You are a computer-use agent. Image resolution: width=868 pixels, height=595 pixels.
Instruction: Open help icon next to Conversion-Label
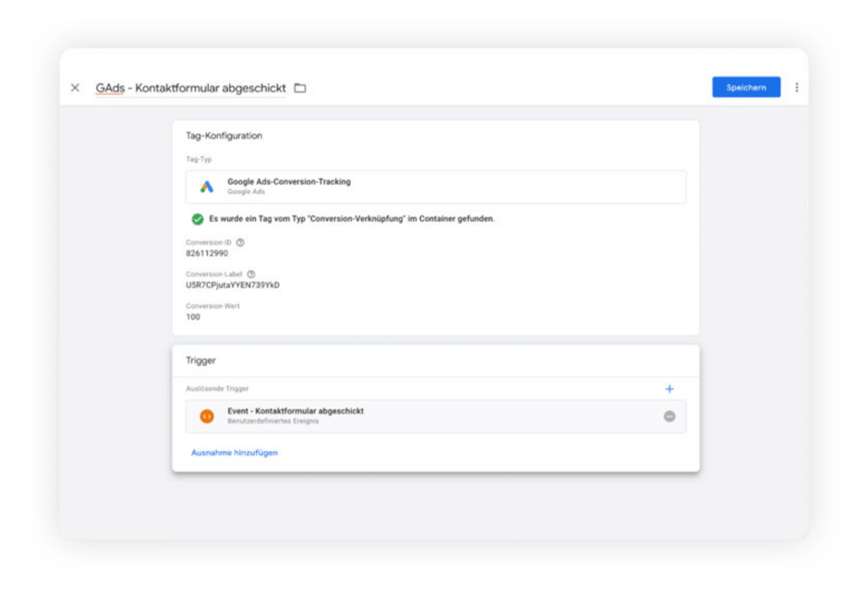[251, 273]
